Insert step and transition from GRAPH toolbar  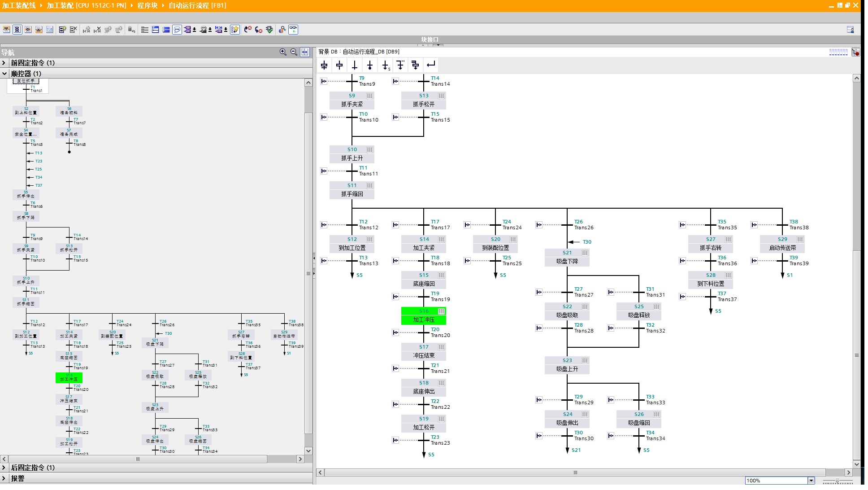(324, 66)
